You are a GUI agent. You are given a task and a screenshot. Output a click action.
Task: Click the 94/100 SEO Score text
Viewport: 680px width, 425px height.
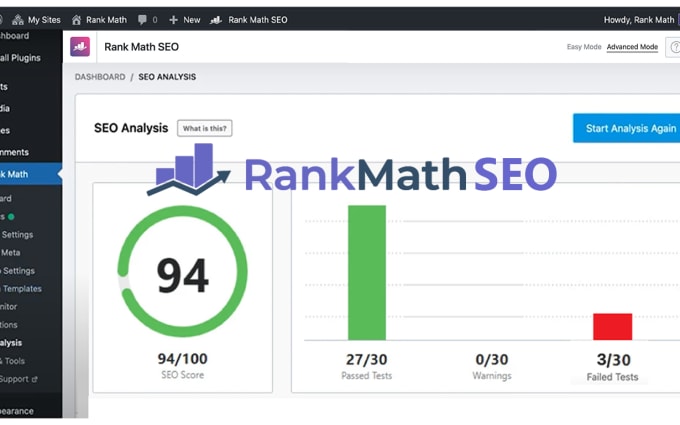[183, 366]
